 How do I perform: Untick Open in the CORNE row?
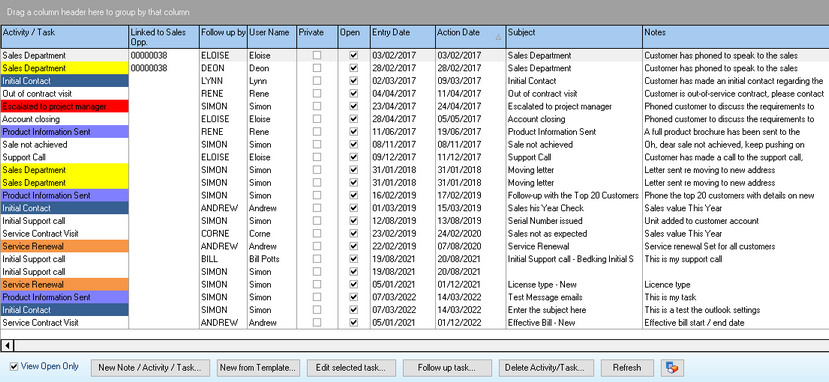[354, 234]
